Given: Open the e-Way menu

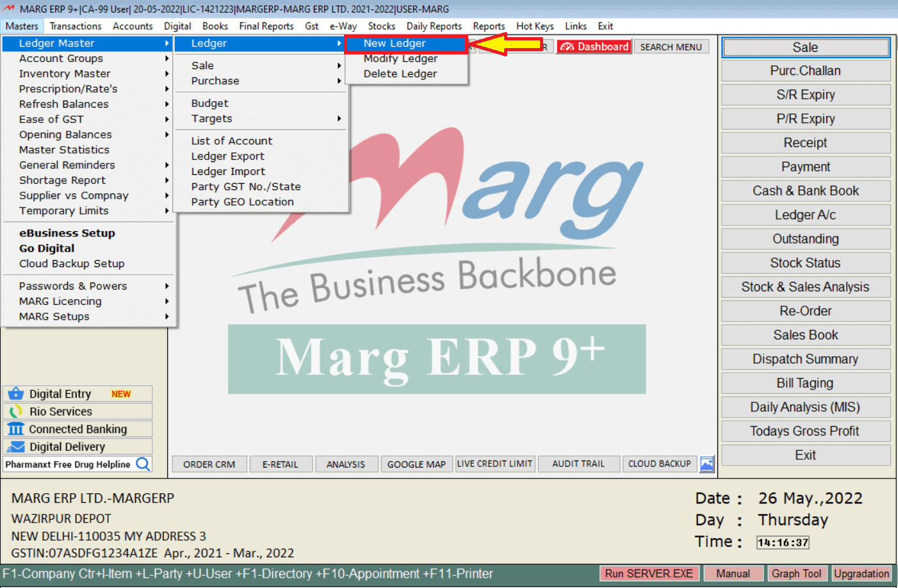Looking at the screenshot, I should (x=343, y=26).
